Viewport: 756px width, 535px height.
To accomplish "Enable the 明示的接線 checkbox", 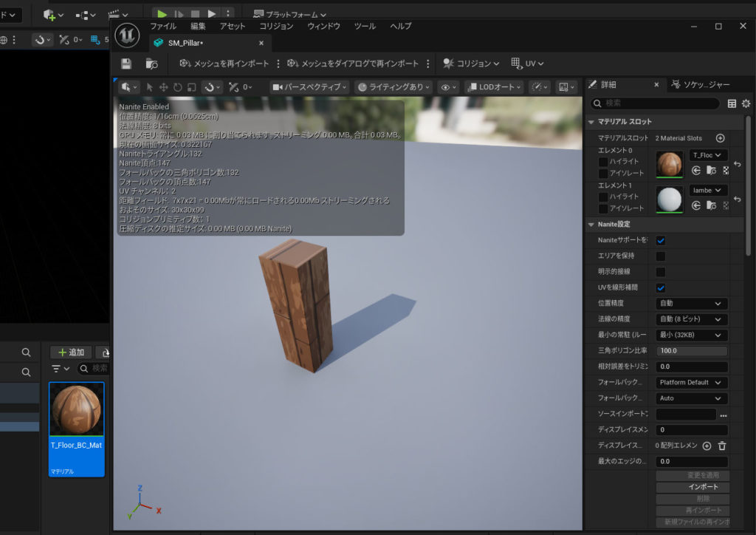I will 661,272.
